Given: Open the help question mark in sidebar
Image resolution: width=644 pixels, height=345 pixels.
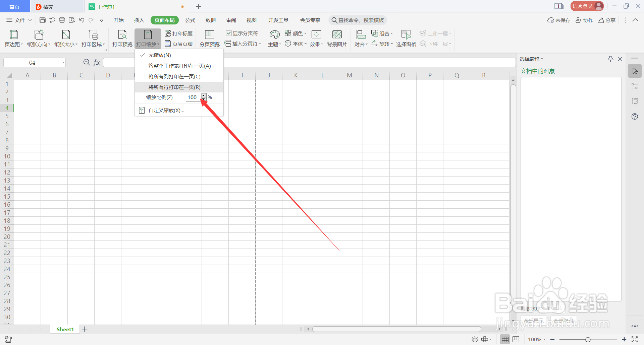Looking at the screenshot, I should [x=635, y=117].
